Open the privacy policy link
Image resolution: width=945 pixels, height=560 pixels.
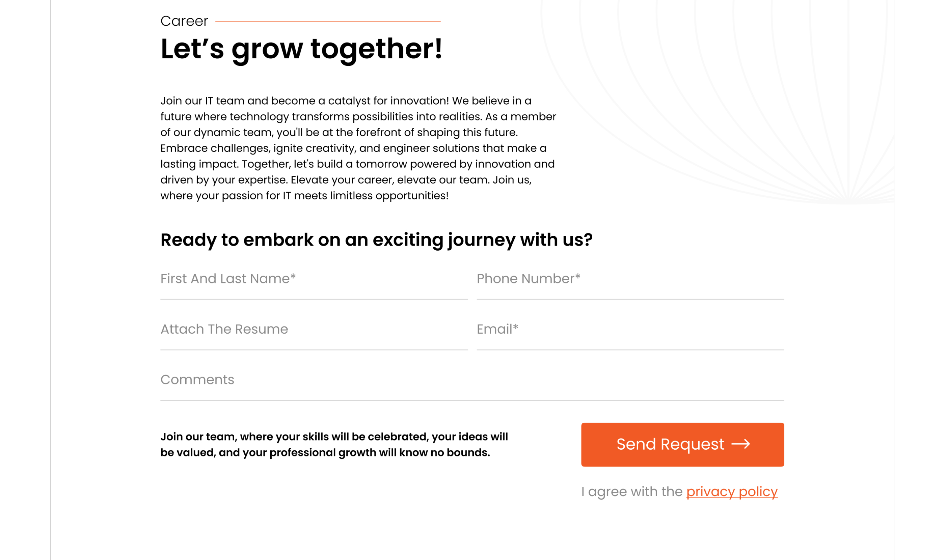pos(732,492)
